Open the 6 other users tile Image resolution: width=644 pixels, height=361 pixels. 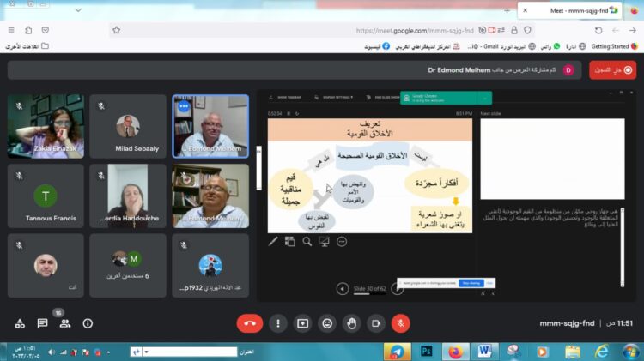128,266
